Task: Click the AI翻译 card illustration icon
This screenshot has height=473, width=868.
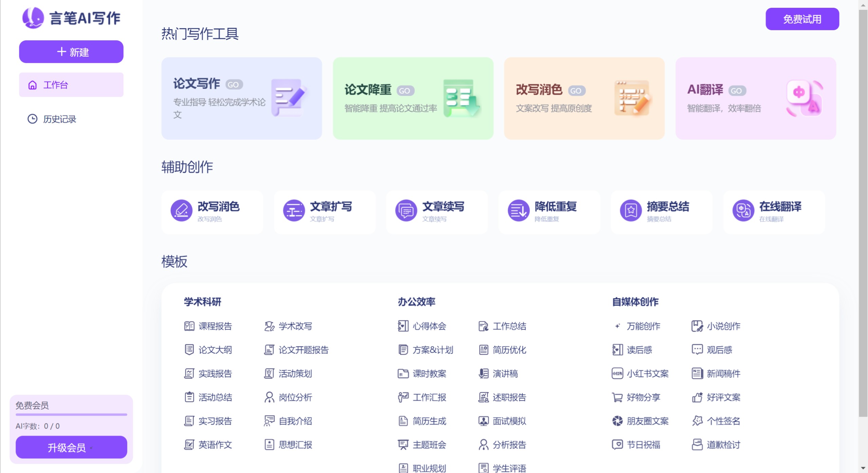Action: click(x=805, y=98)
